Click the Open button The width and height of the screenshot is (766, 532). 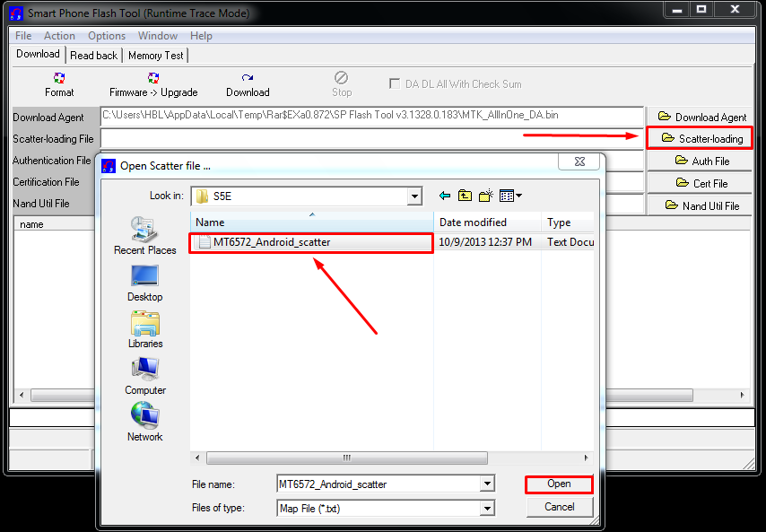click(559, 484)
